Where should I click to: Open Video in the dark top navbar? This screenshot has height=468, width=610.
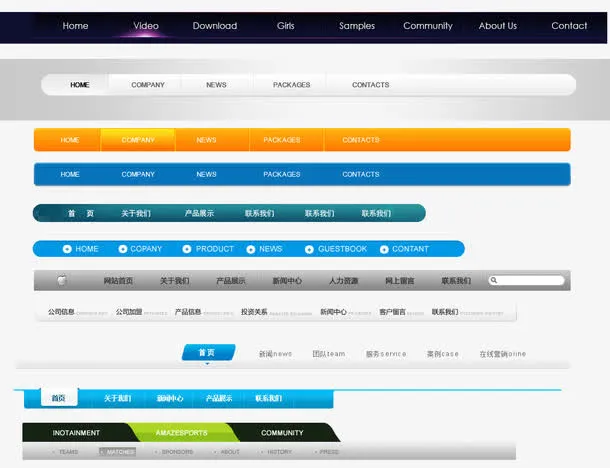click(146, 26)
